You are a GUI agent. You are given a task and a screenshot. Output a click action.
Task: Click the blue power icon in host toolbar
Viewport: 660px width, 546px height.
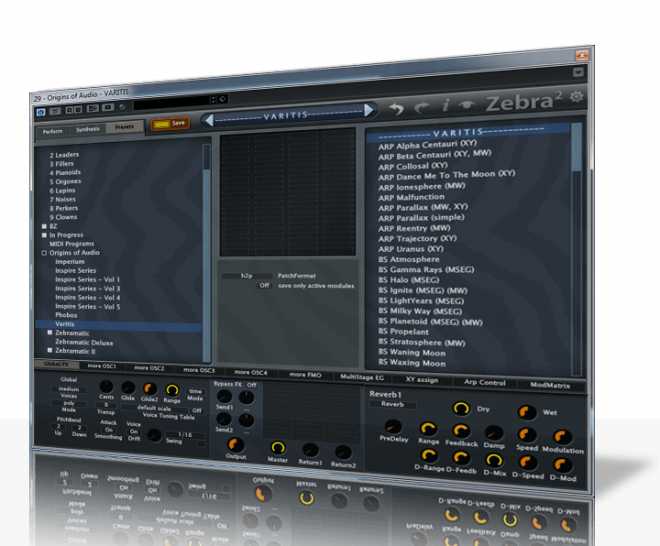(41, 112)
